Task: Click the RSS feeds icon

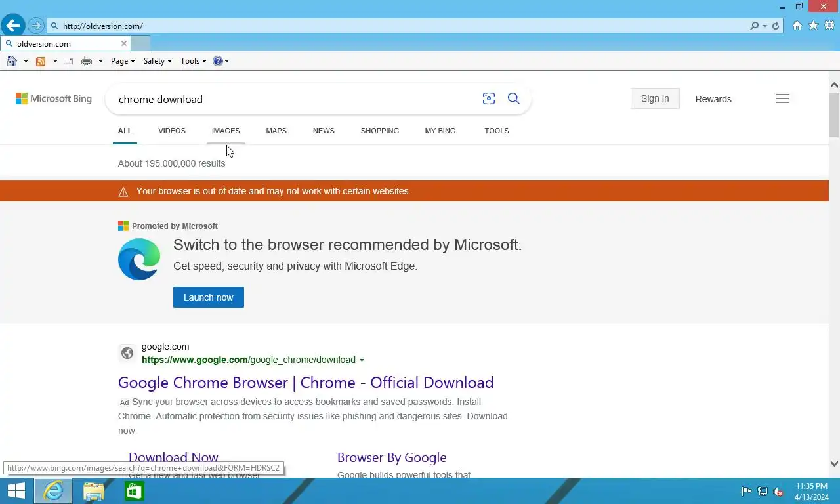Action: [x=41, y=61]
